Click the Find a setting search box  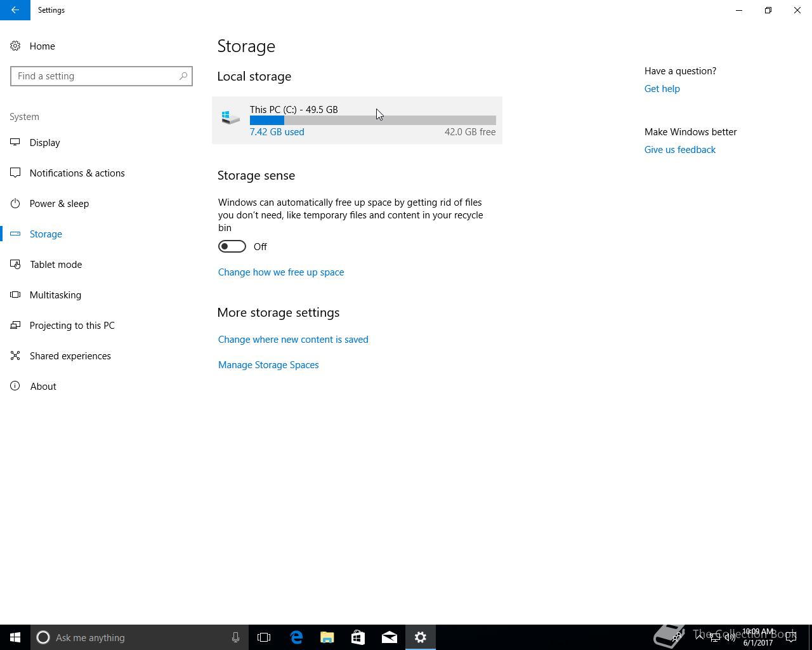pyautogui.click(x=101, y=76)
